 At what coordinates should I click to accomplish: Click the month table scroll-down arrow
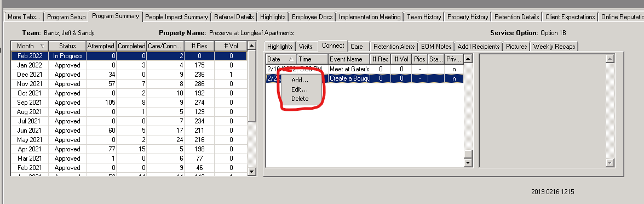click(252, 171)
